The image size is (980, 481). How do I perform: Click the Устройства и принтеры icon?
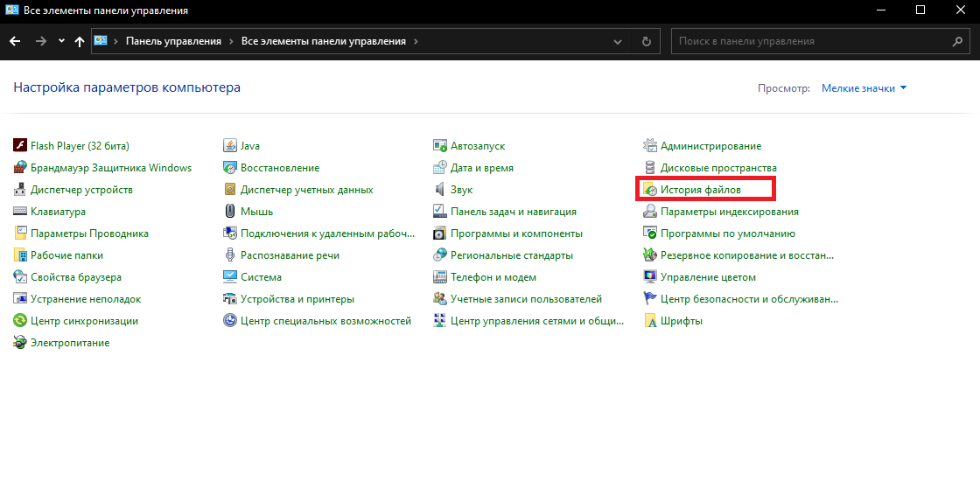[230, 298]
